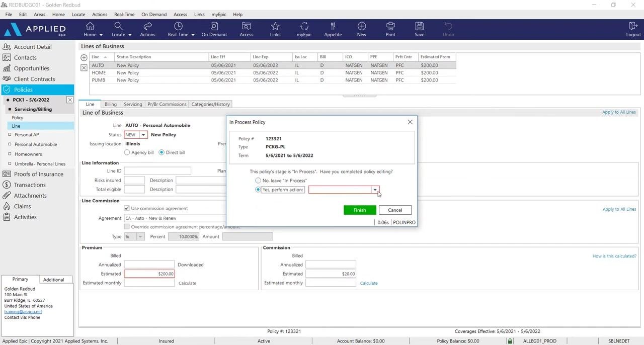
Task: Click the Estimated premium $200.00 field
Action: [x=149, y=274]
